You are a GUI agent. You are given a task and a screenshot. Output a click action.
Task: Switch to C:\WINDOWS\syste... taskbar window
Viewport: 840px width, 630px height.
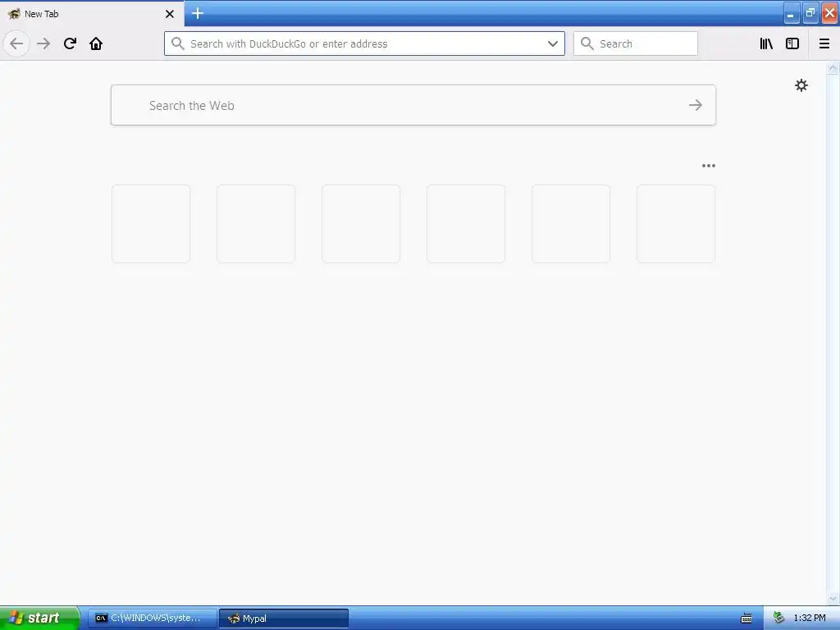click(x=152, y=619)
